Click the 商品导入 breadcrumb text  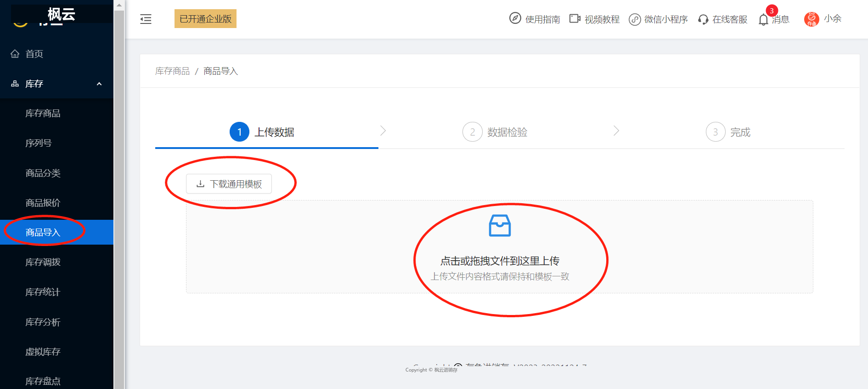click(x=220, y=71)
